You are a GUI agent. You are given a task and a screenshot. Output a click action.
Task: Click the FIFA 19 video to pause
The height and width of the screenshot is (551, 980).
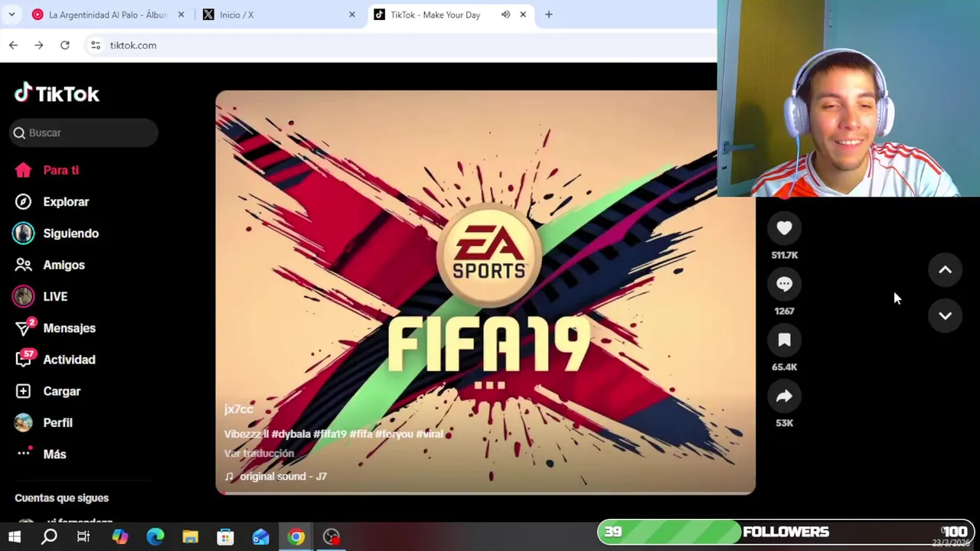click(x=485, y=292)
